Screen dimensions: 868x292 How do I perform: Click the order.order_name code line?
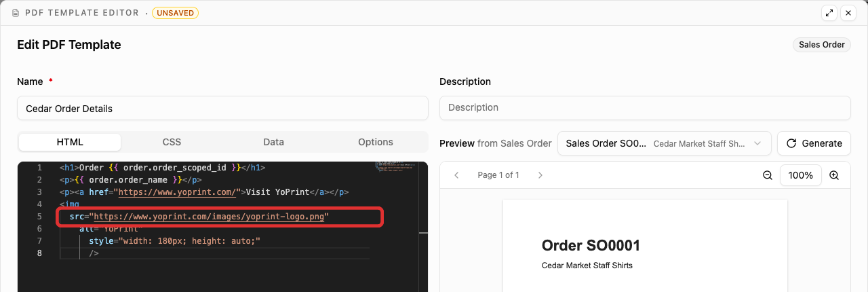point(130,180)
